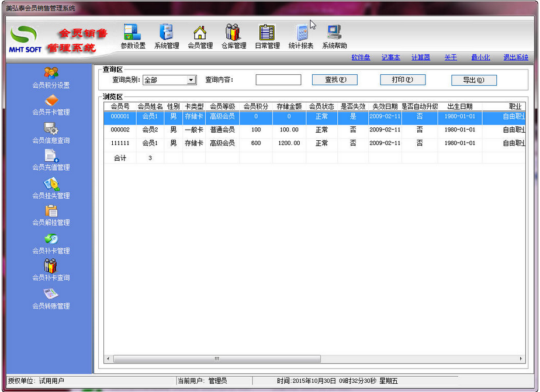Click the 会员等级 column header
540x392 pixels.
coord(223,106)
